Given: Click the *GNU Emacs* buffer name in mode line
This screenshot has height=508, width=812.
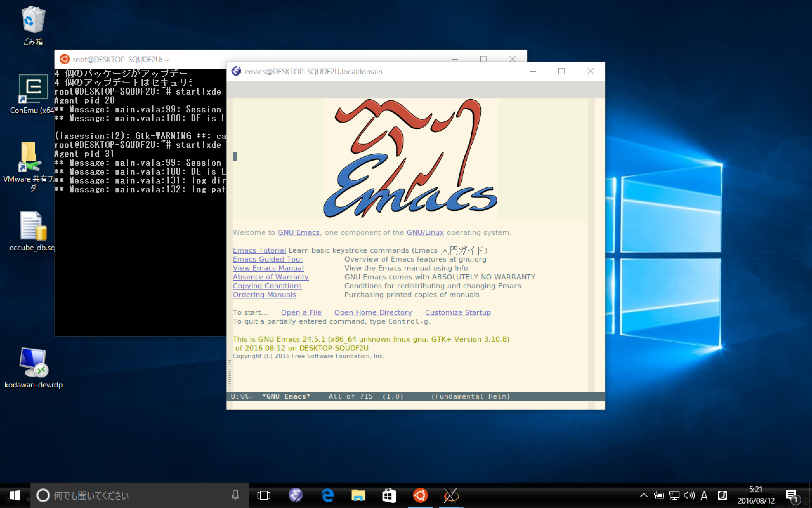Looking at the screenshot, I should (x=286, y=397).
